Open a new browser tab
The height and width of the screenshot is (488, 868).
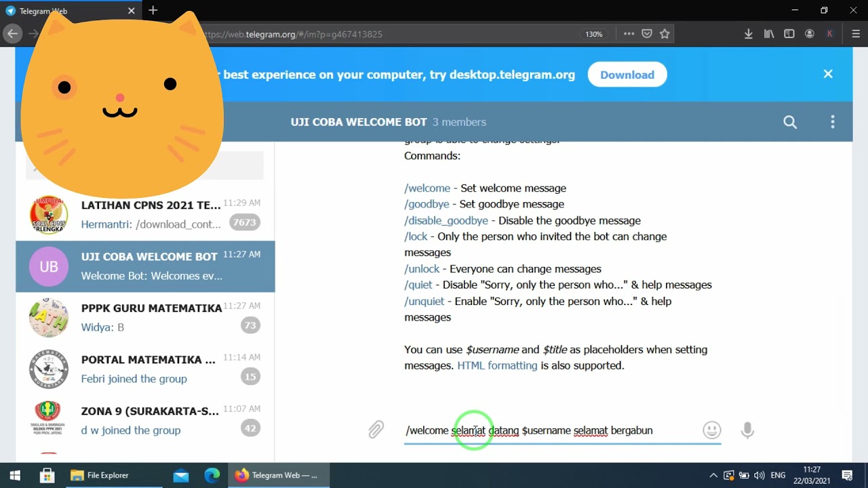tap(153, 10)
